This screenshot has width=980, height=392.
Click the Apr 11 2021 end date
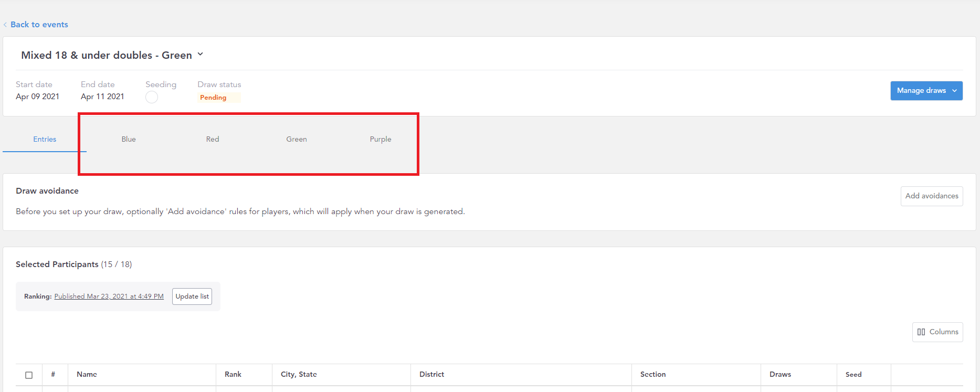[102, 97]
